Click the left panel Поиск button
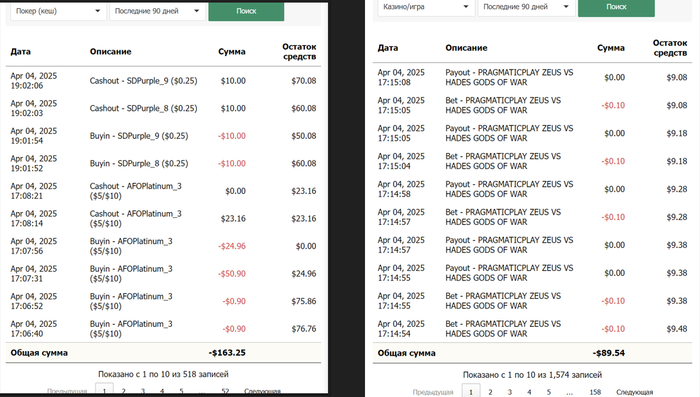This screenshot has width=700, height=397. point(246,11)
